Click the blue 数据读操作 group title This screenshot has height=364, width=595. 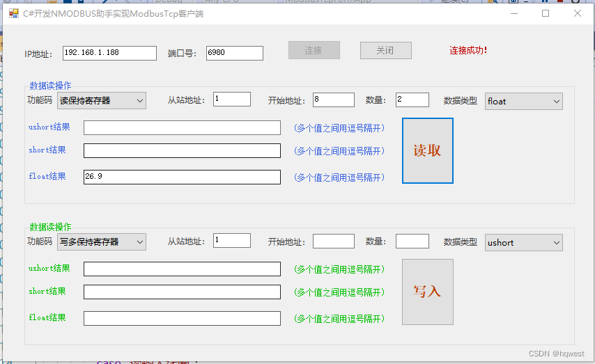click(x=50, y=86)
